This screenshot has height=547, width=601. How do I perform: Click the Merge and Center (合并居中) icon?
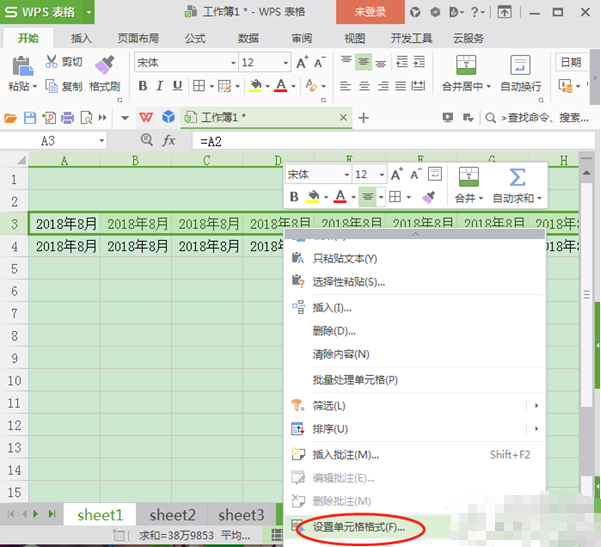coord(466,65)
